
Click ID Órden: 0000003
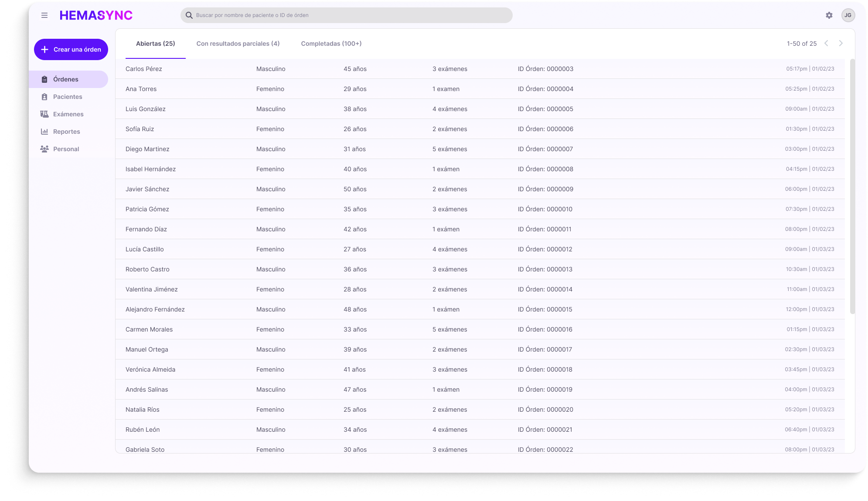[x=546, y=69]
